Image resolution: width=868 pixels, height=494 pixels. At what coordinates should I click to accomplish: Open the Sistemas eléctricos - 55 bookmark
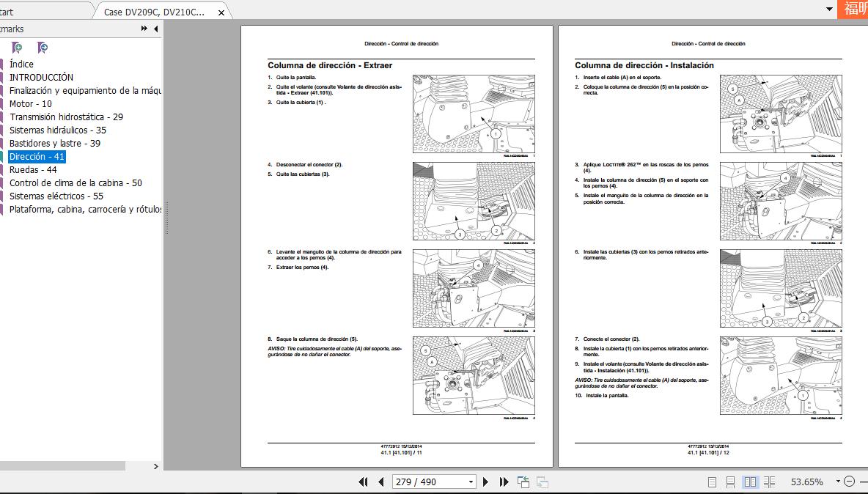(x=56, y=196)
